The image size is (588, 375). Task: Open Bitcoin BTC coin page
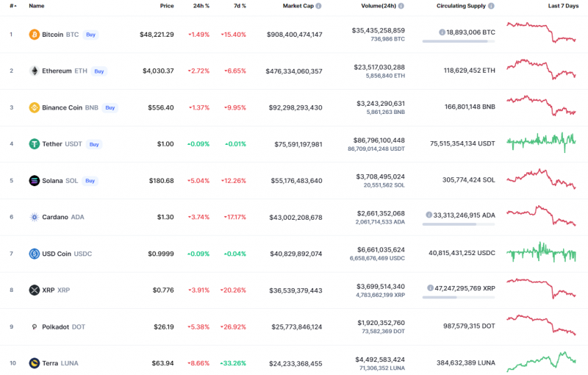click(60, 35)
